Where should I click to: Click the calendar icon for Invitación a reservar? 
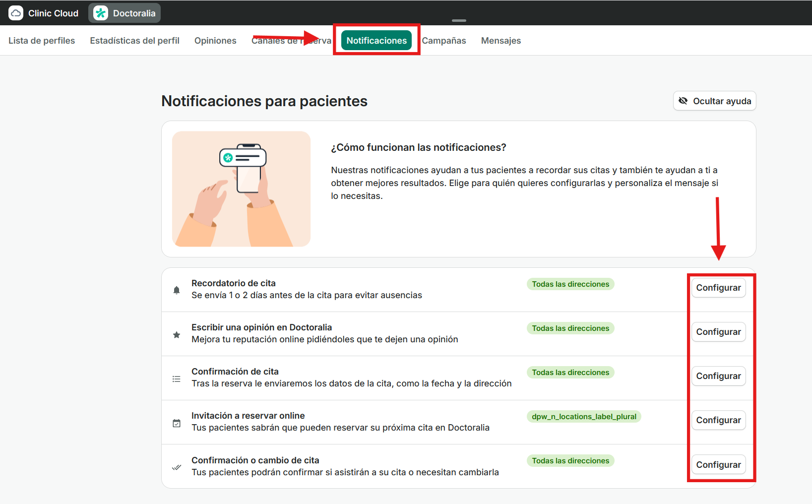[177, 423]
